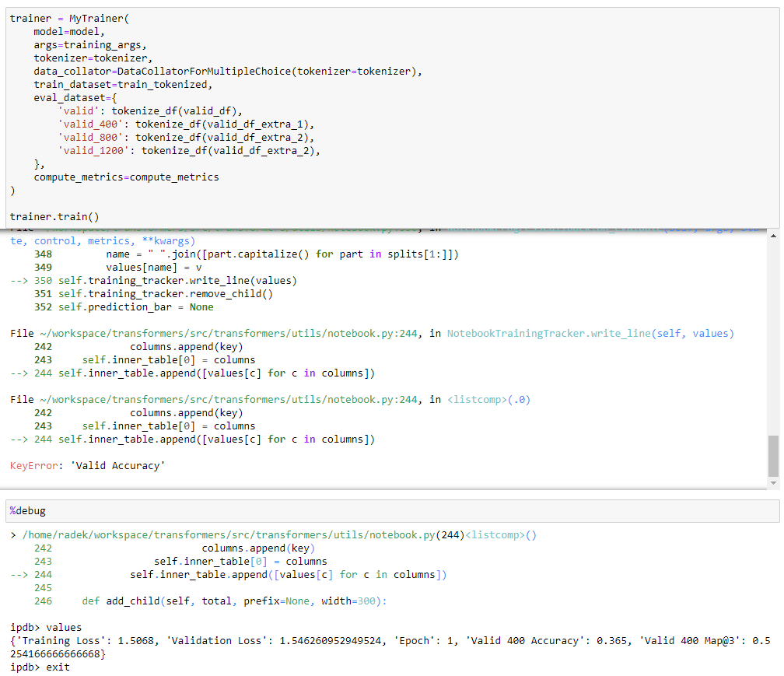
Task: Click the 'ipdb> values' prompt line
Action: 45,628
